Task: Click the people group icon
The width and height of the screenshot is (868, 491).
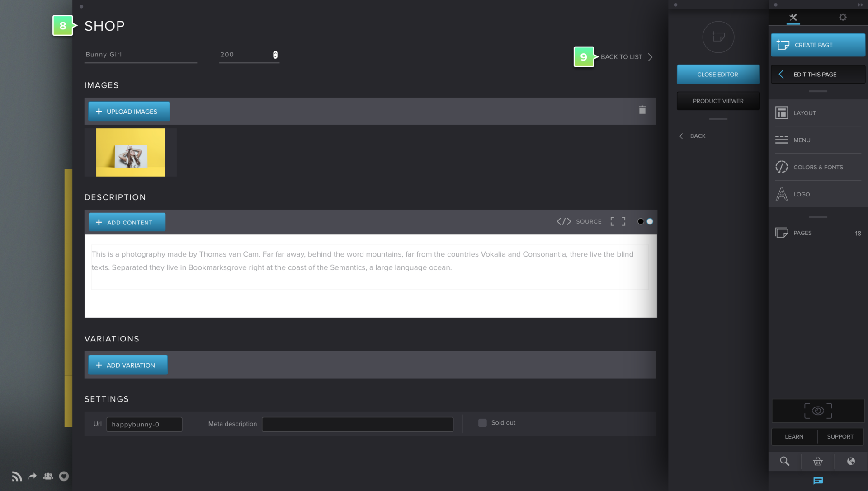Action: 48,476
